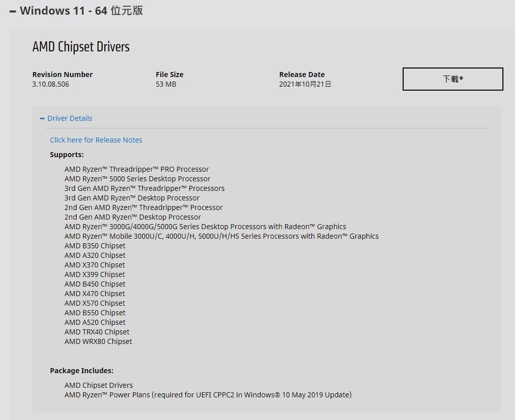Click AMD A320 Chipset entry

(95, 255)
